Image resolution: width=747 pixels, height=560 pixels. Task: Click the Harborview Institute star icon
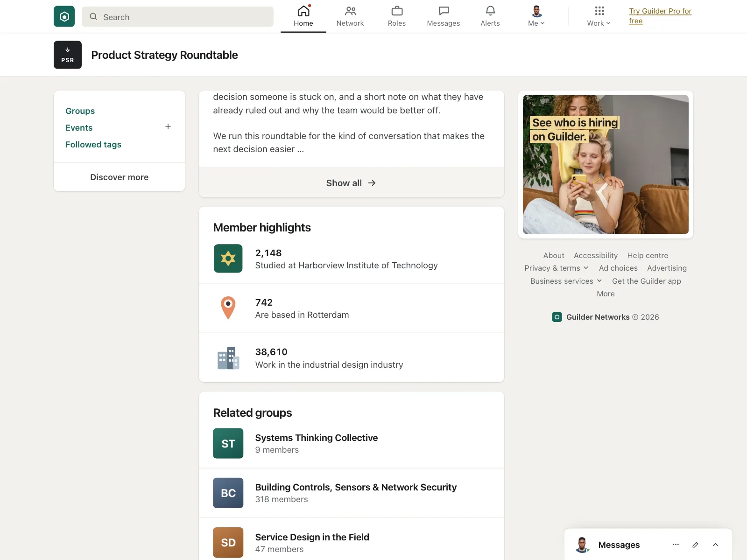tap(228, 259)
